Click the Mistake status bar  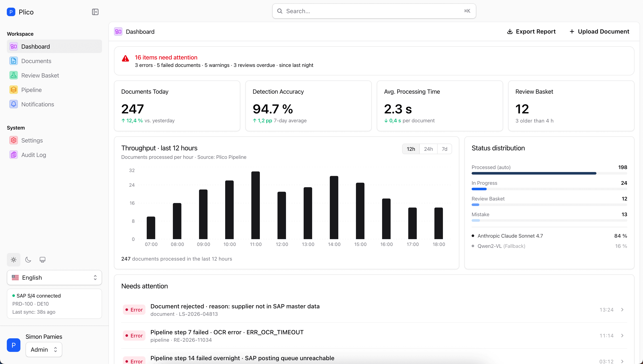(x=549, y=220)
